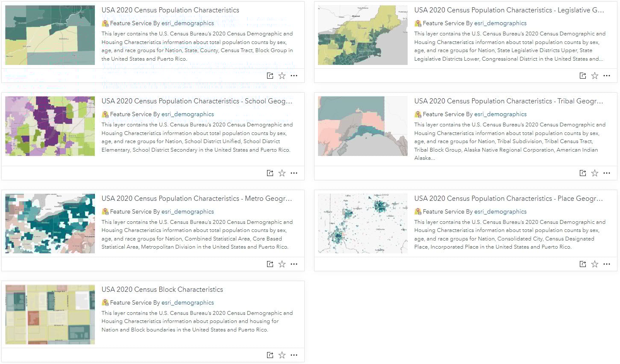
Task: Click the feature service icon on Block Characteristics card
Action: [x=105, y=302]
